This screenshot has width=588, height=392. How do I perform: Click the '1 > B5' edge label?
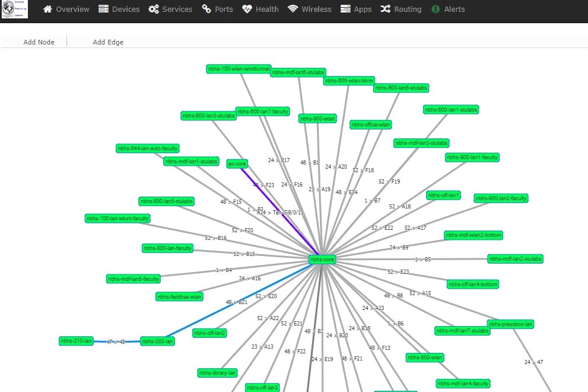click(x=422, y=259)
